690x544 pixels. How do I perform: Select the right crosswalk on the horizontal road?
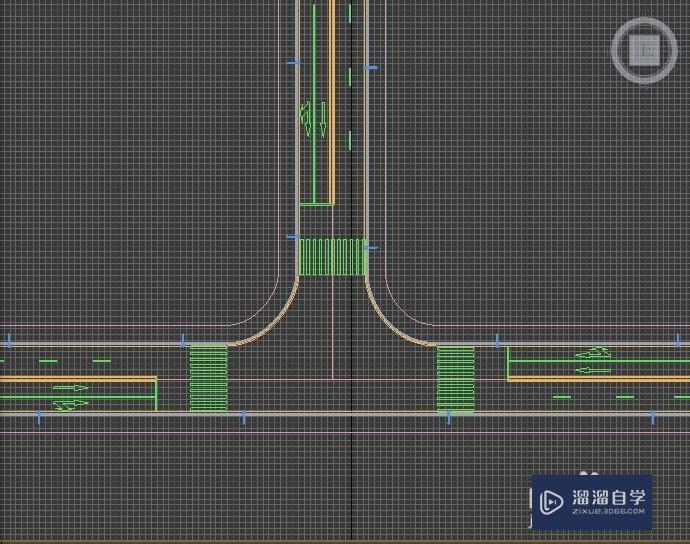(455, 379)
